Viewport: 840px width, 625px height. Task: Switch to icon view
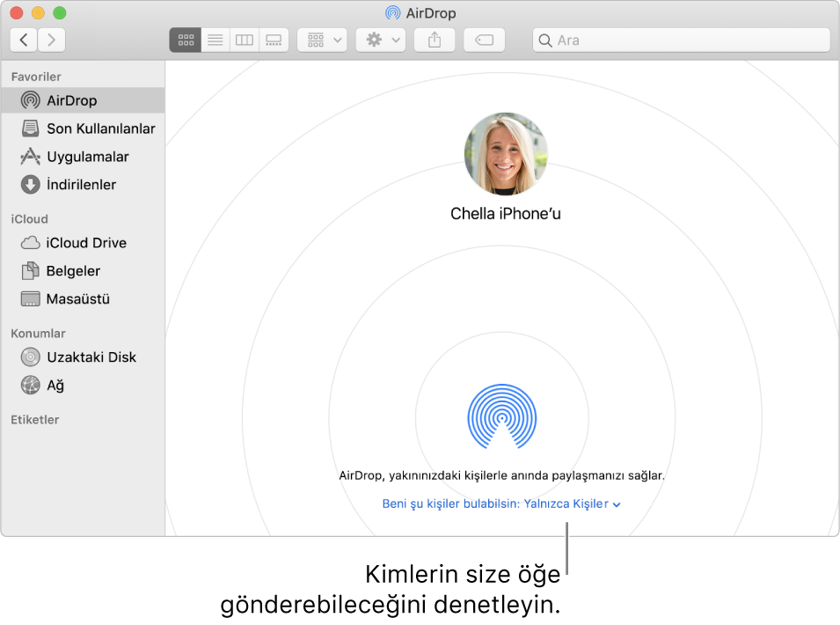[186, 40]
